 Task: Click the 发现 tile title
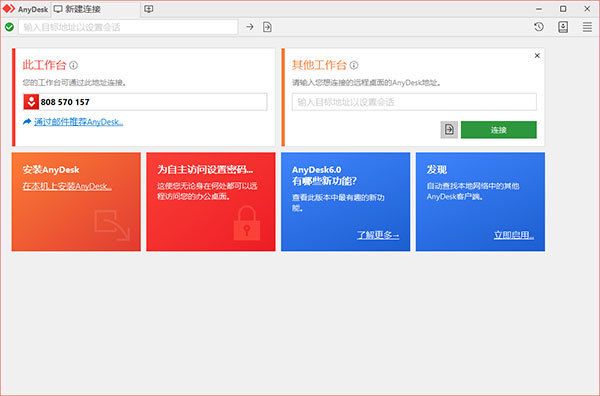(437, 169)
